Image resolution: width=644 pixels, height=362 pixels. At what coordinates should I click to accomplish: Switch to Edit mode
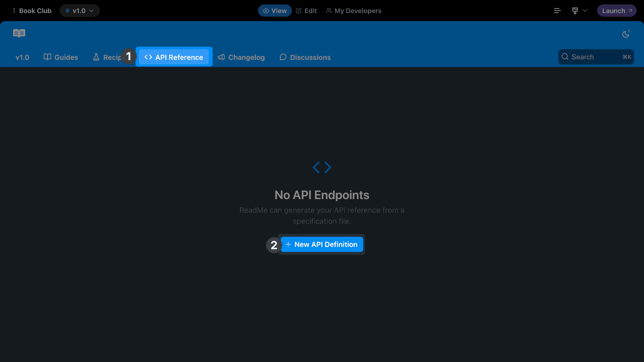[x=306, y=11]
